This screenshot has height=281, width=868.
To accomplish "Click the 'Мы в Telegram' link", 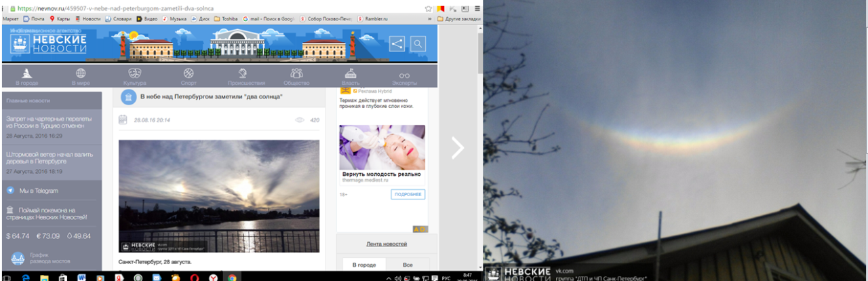I will tap(39, 191).
